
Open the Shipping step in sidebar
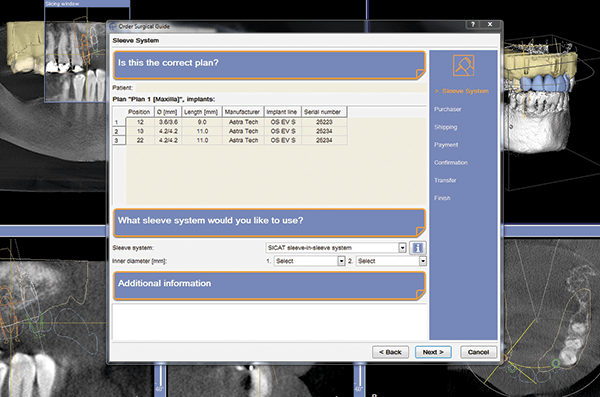[x=445, y=127]
